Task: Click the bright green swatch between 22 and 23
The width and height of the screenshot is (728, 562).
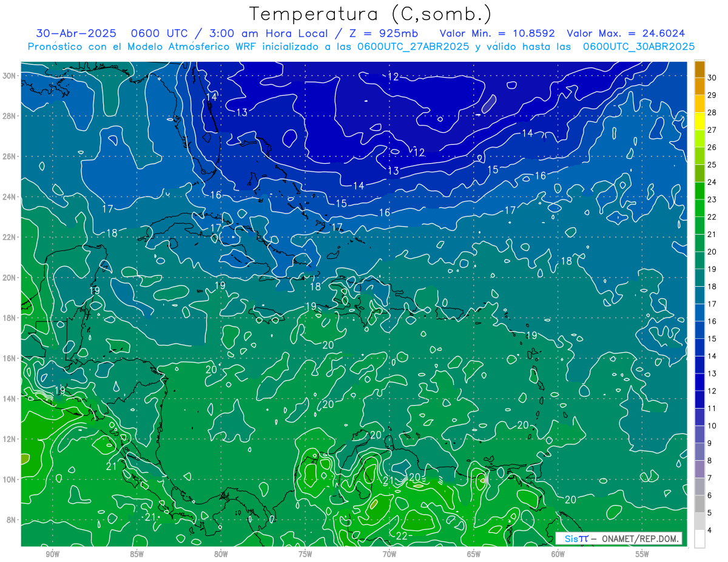Action: (699, 208)
